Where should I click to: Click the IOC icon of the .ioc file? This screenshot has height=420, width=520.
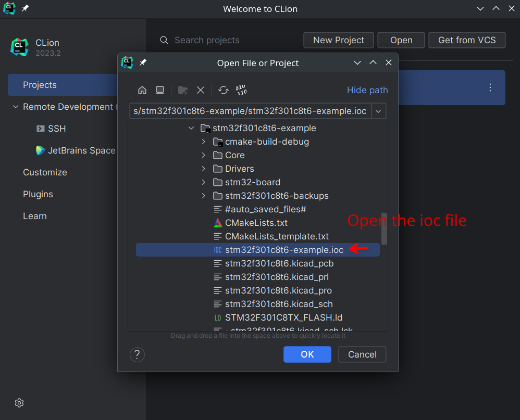(x=218, y=250)
